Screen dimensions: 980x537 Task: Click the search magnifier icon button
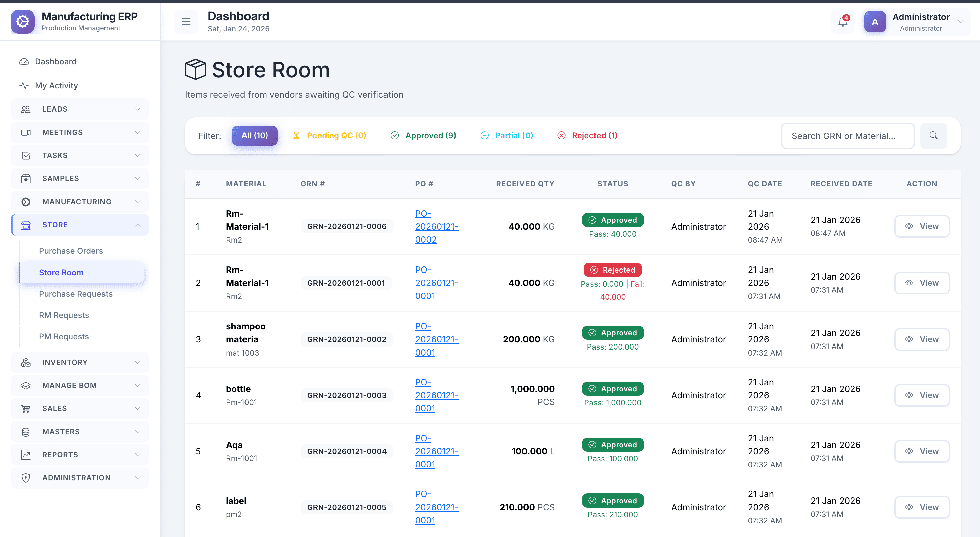coord(933,135)
